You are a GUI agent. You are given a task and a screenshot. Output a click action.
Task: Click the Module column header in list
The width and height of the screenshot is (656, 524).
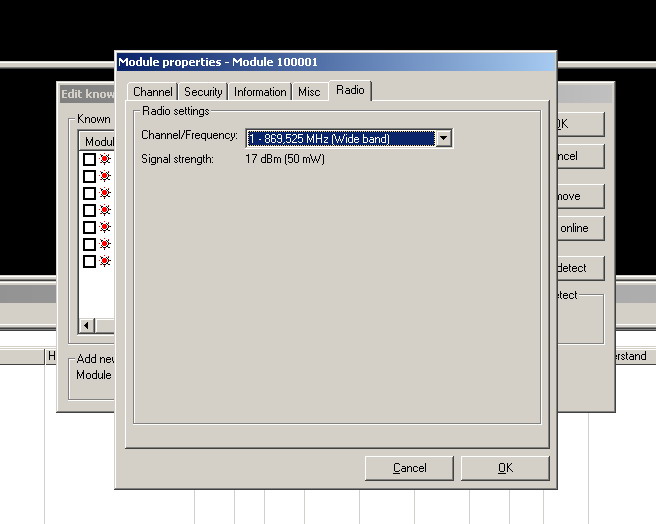[x=97, y=141]
